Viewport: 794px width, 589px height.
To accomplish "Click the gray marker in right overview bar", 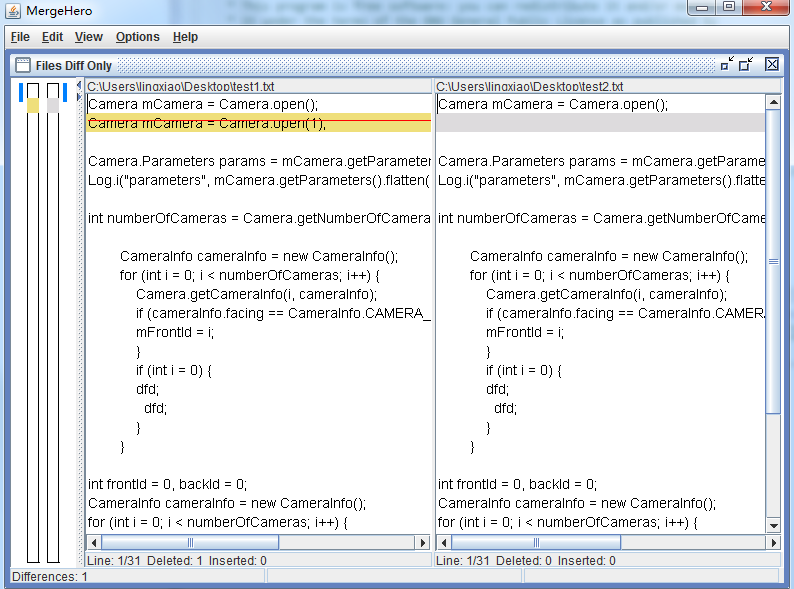I will tap(53, 105).
